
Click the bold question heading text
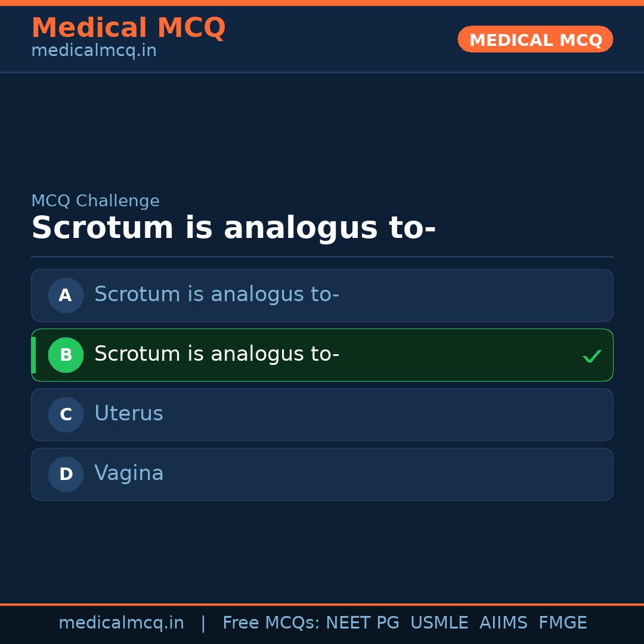point(233,228)
